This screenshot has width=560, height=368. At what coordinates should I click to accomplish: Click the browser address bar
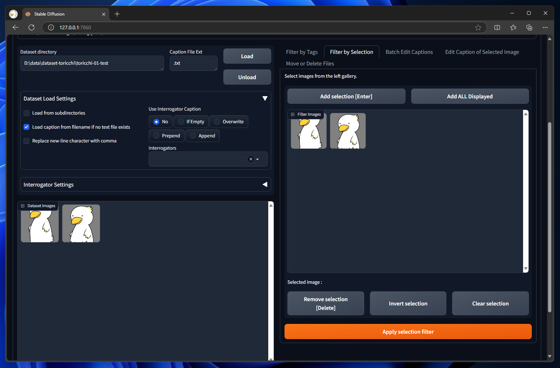click(x=264, y=28)
